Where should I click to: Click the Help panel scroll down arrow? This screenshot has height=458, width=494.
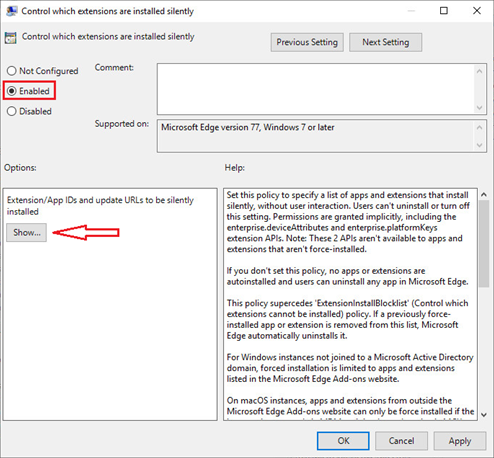coord(484,415)
